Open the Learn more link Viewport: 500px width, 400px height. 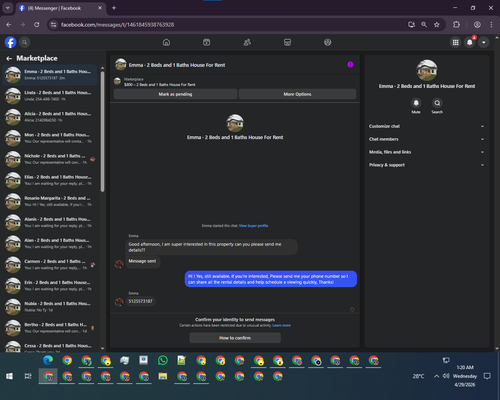point(282,325)
